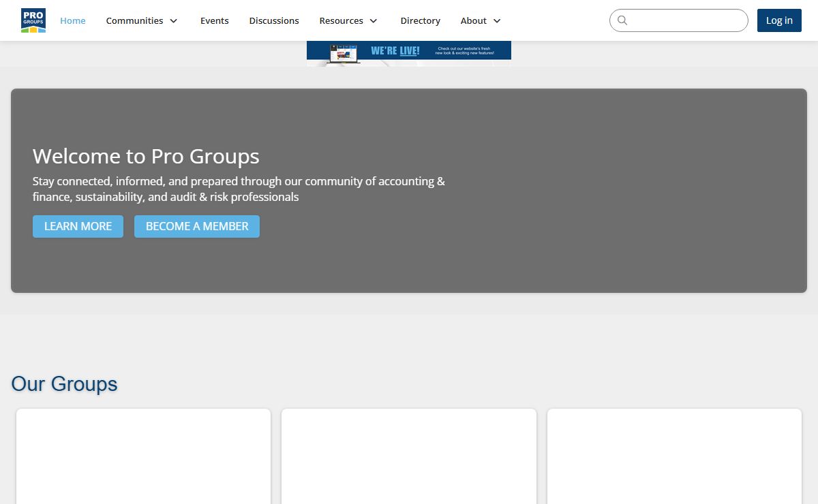The width and height of the screenshot is (818, 504).
Task: Click the Pro Groups logo
Action: click(33, 20)
